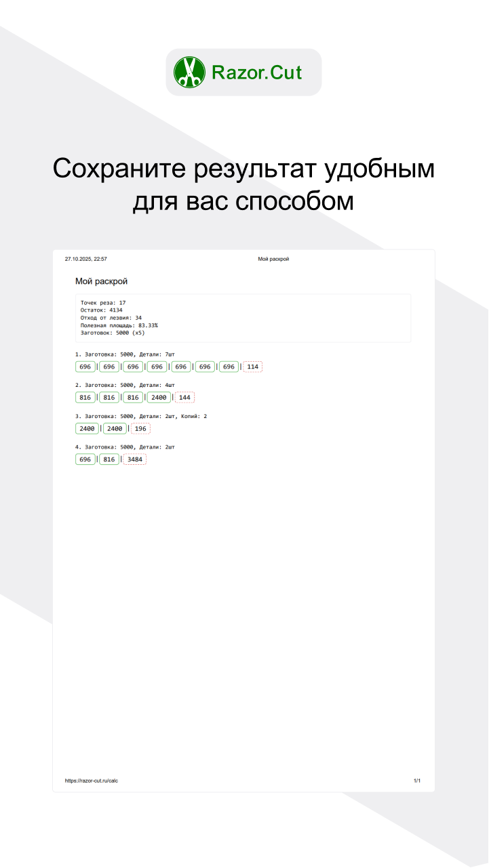Click the 696 piece in row 4

85,459
